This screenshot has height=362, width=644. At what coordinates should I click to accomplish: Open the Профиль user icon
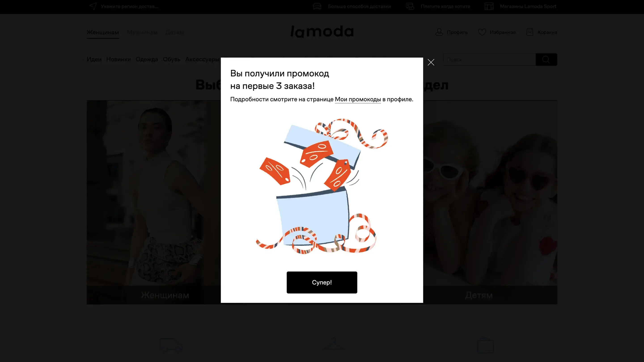(439, 32)
